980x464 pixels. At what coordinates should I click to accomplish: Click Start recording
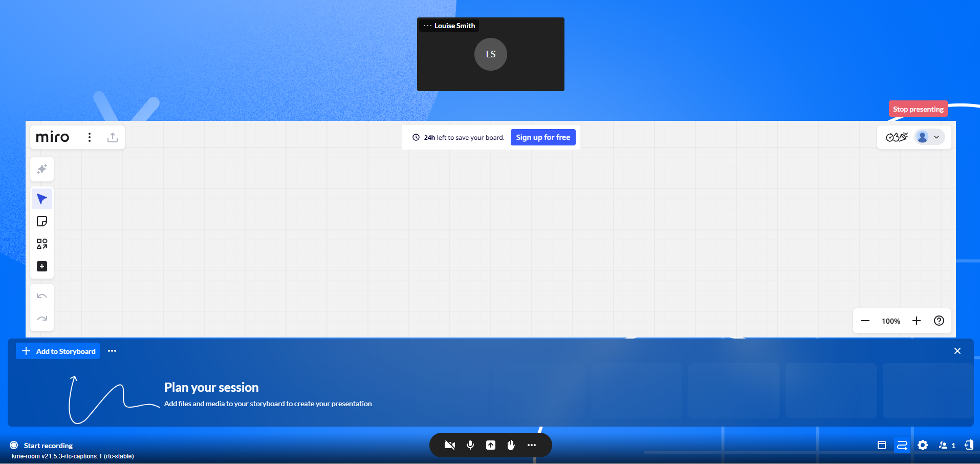(42, 446)
